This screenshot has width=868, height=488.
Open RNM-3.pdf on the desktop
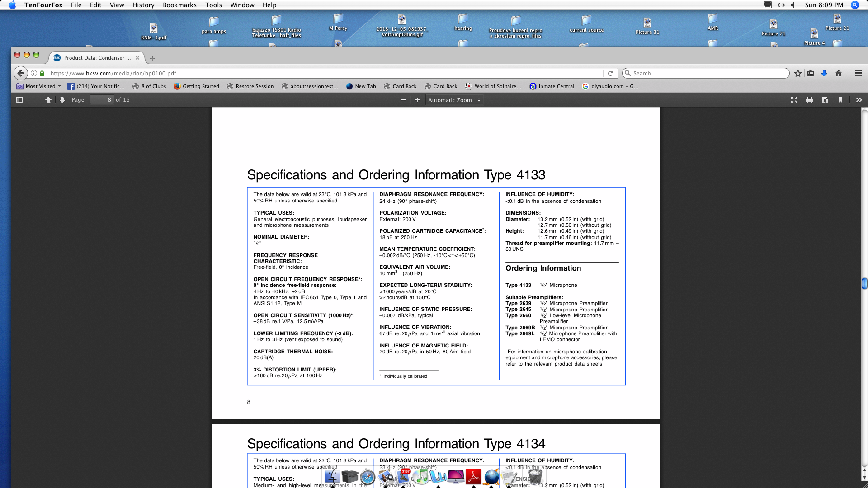pos(154,31)
